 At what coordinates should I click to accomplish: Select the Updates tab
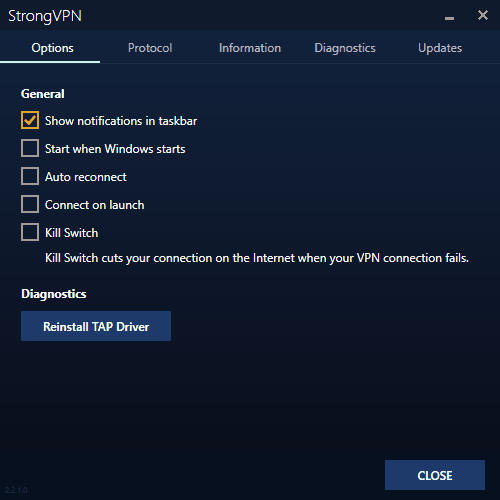pos(440,48)
